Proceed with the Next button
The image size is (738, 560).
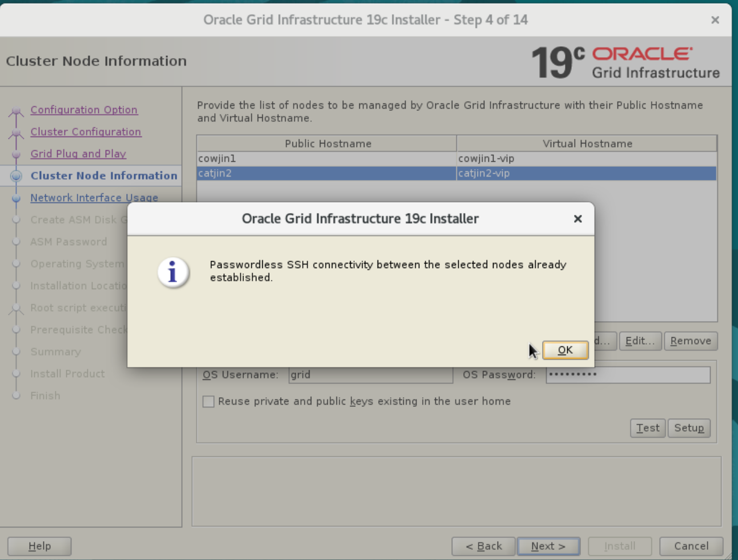point(548,546)
